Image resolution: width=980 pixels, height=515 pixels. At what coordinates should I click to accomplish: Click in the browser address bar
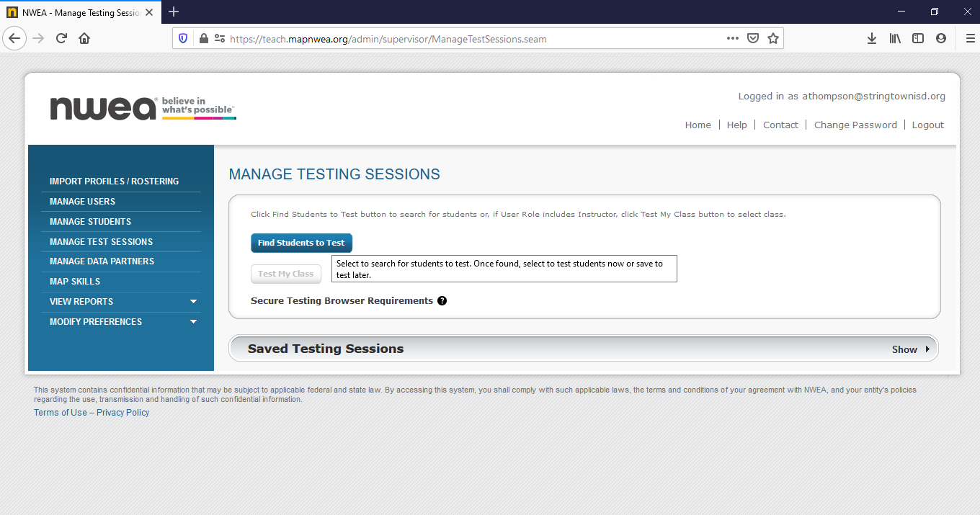click(432, 37)
